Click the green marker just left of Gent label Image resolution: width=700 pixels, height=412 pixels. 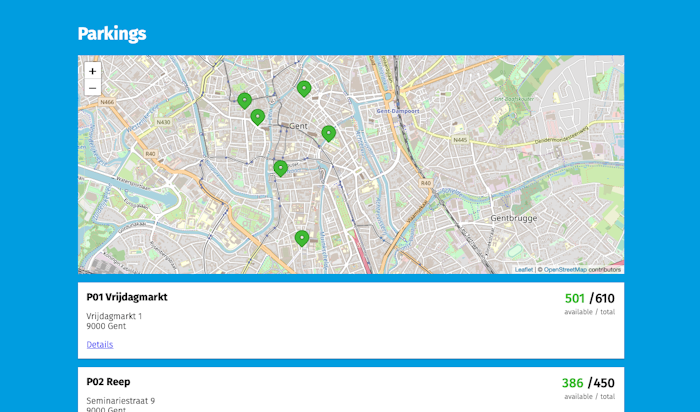pyautogui.click(x=258, y=117)
